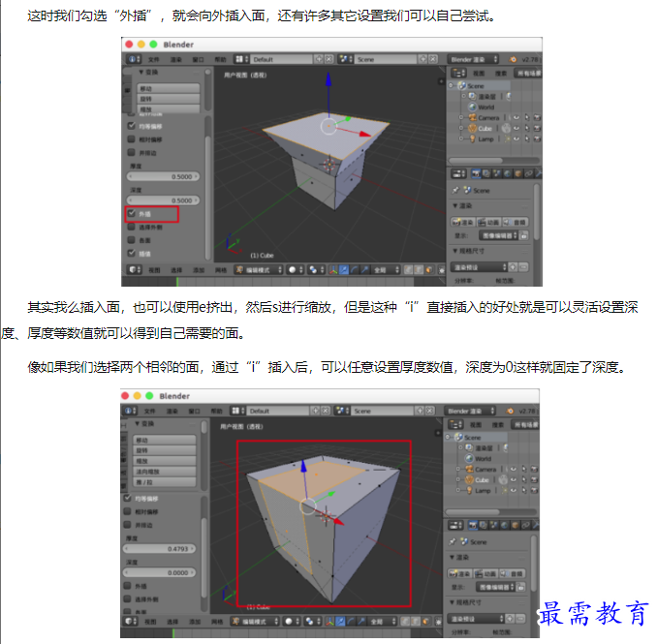Open Blender 渲染 engine dropdown in upper screenshot
This screenshot has height=644, width=657.
474,59
